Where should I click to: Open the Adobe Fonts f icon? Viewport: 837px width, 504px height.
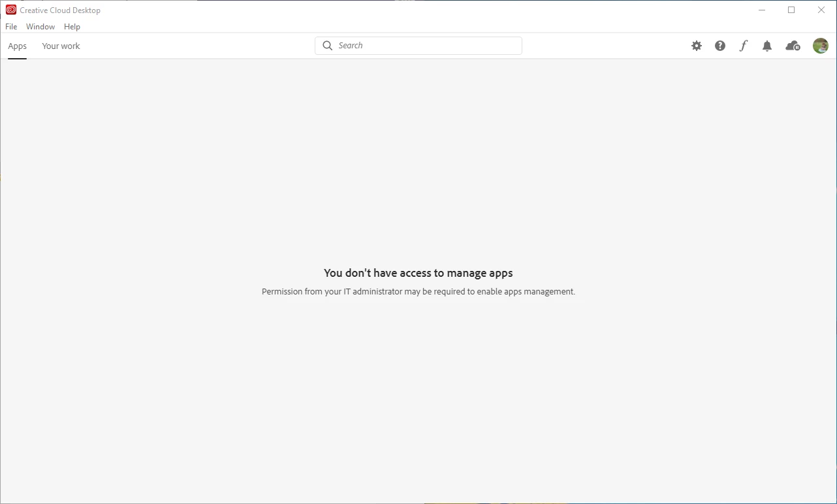click(x=743, y=46)
